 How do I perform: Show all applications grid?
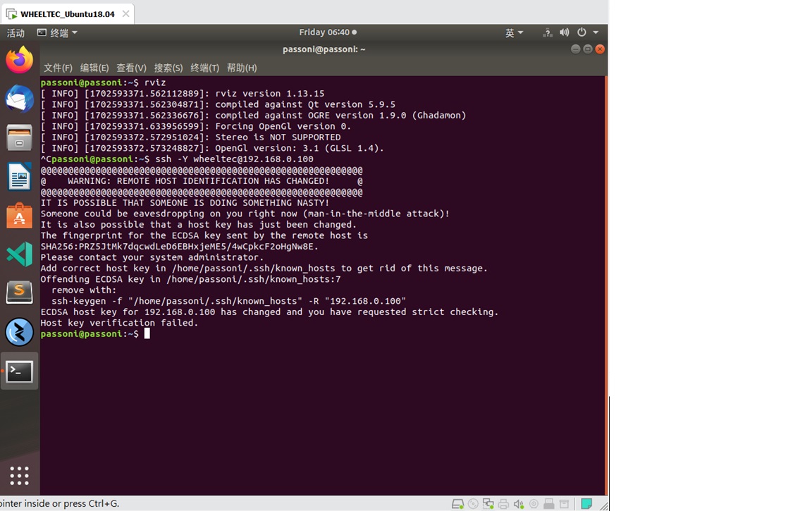(x=19, y=475)
